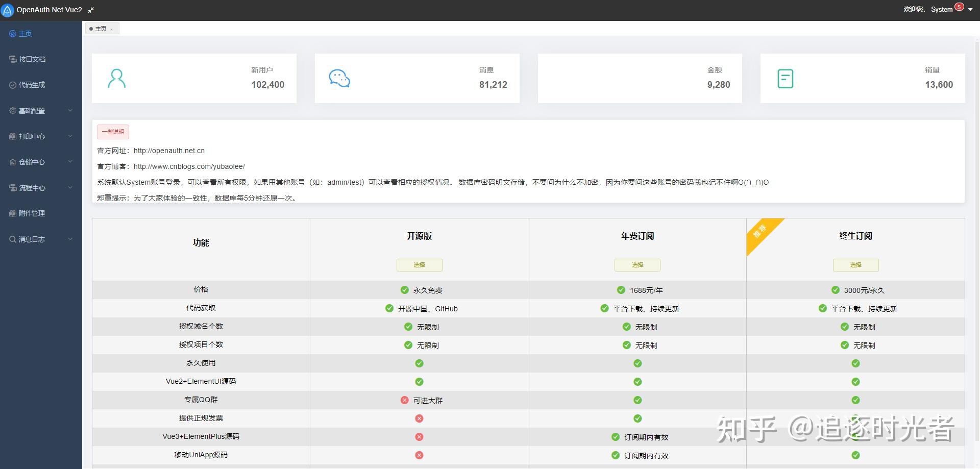
Task: Expand the 消息日志 menu chevron
Action: pyautogui.click(x=70, y=239)
